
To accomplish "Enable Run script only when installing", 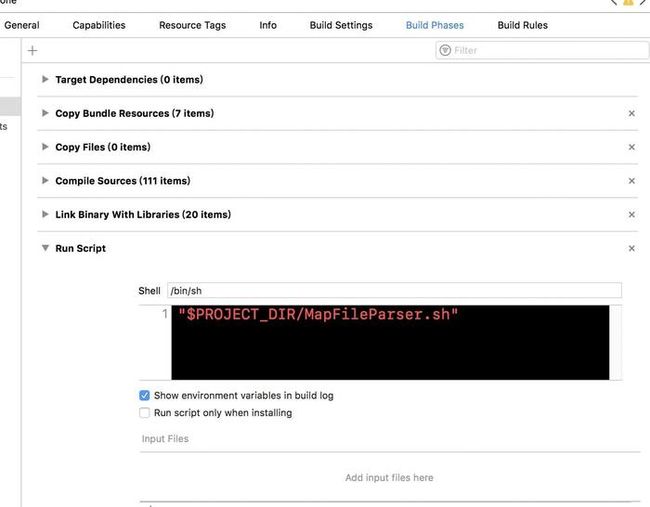I will click(144, 413).
